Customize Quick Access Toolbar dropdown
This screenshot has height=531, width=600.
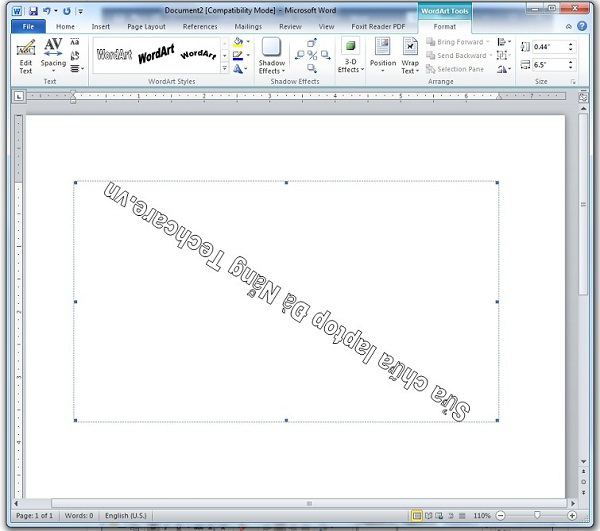(x=81, y=11)
